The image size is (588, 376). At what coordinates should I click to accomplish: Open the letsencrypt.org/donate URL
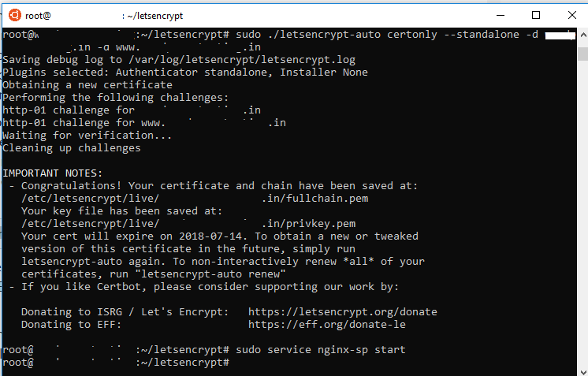[342, 311]
